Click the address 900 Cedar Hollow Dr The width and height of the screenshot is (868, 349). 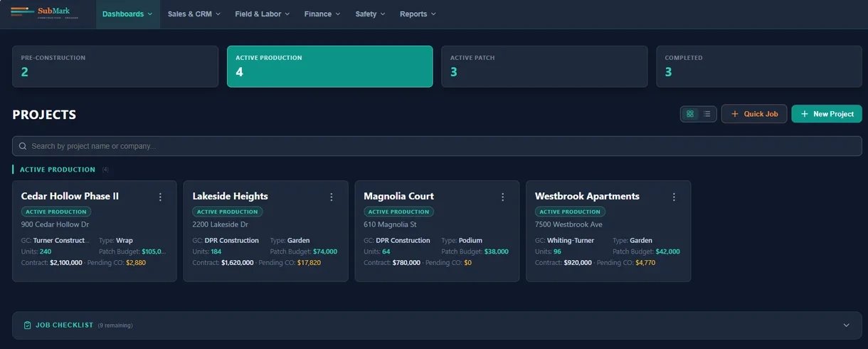pyautogui.click(x=55, y=224)
